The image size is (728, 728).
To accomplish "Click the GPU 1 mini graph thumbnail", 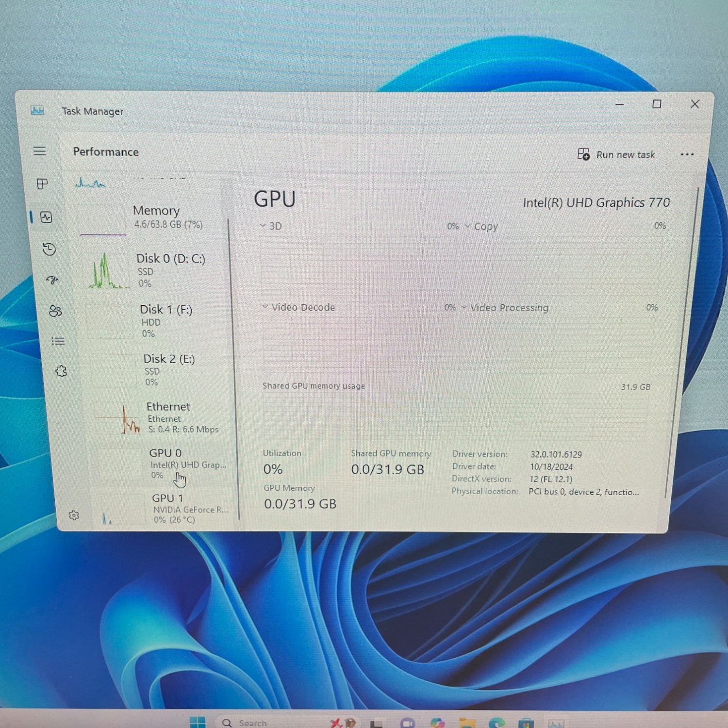I will pyautogui.click(x=123, y=509).
